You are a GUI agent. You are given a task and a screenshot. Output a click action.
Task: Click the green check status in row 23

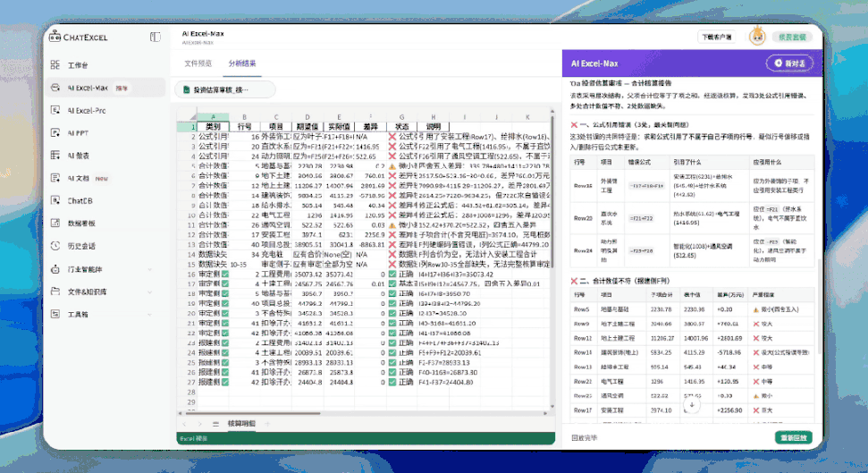392,342
